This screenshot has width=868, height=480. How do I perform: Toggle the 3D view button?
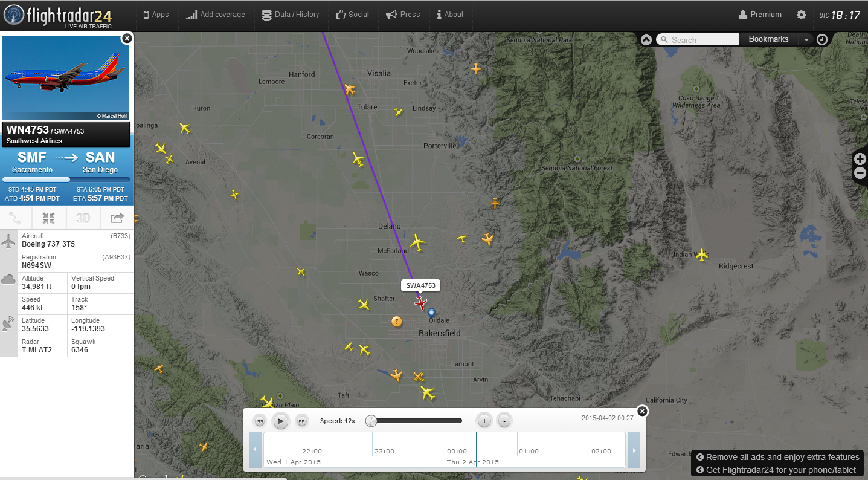click(x=83, y=218)
